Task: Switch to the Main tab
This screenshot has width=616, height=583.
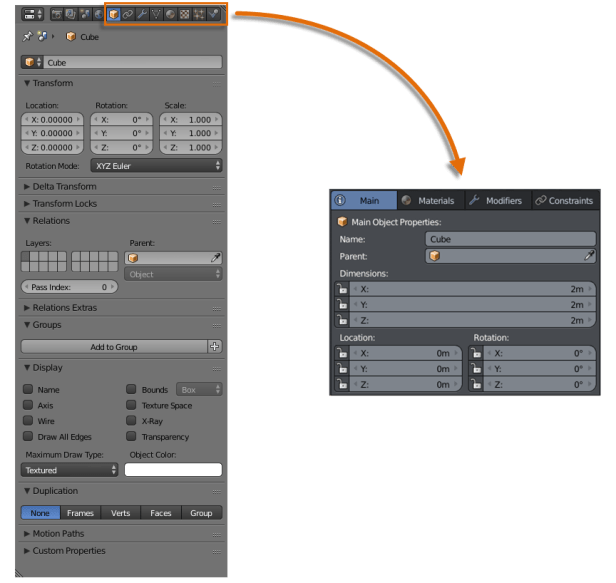Action: point(364,200)
